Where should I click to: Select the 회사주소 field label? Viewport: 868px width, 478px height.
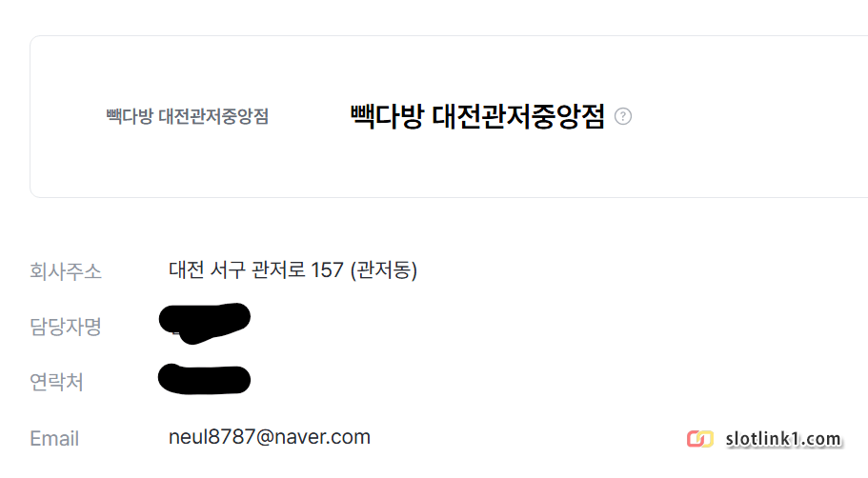tap(66, 271)
